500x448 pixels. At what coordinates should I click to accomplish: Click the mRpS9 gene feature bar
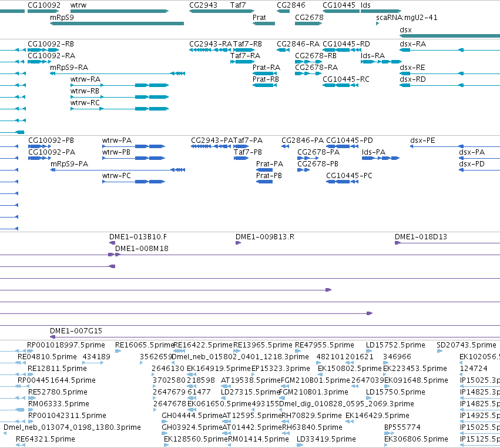coord(117,24)
